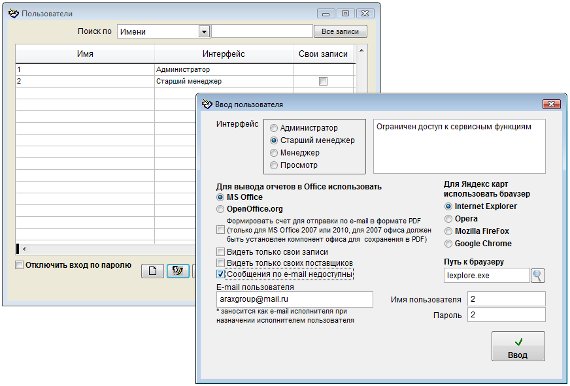The height and width of the screenshot is (386, 570).
Task: Toggle Отключить вход по паролю checkbox
Action: 19,265
